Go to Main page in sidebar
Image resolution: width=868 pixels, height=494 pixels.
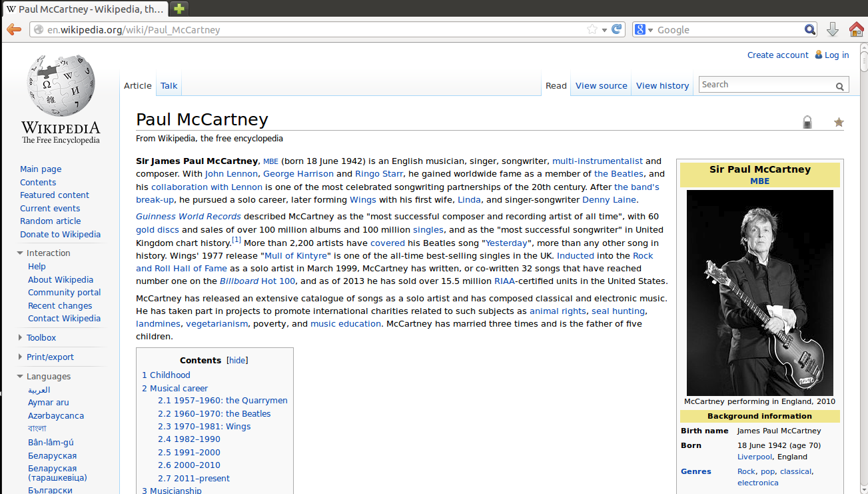pos(41,169)
